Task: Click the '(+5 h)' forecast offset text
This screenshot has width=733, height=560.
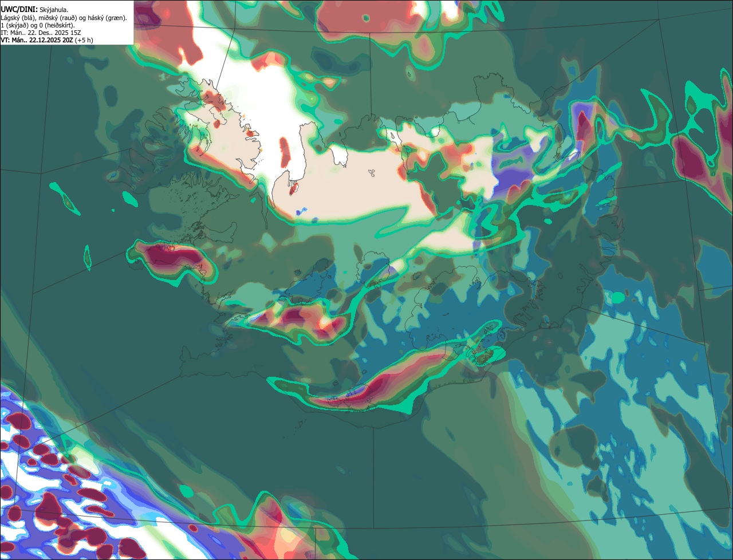Action: point(84,40)
